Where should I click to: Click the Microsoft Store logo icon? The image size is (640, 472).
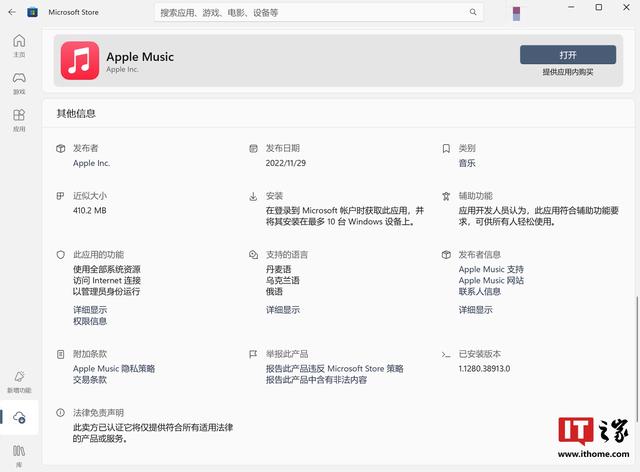32,12
